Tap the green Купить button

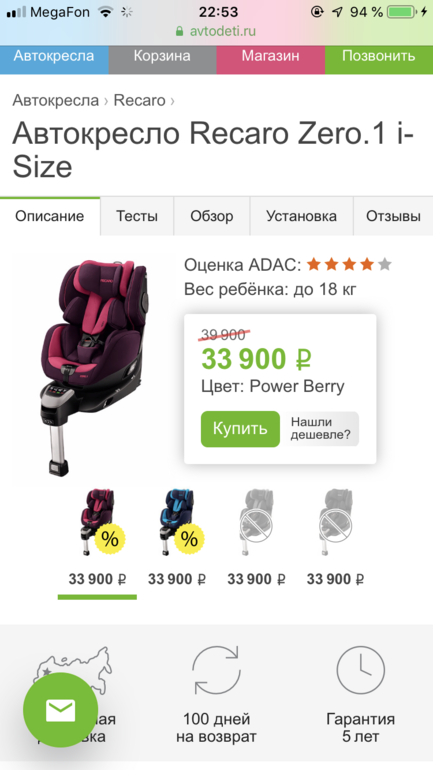(240, 429)
